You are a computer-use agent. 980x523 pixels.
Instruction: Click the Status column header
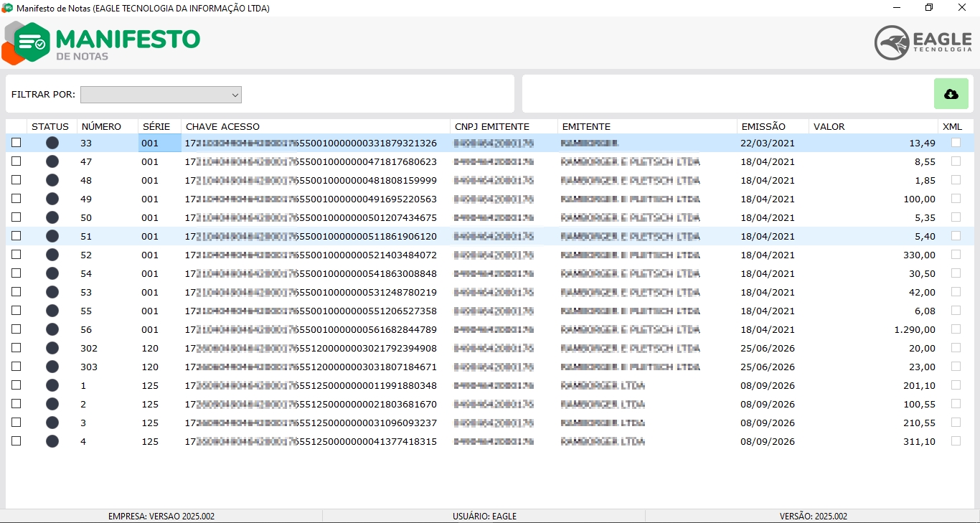(50, 127)
